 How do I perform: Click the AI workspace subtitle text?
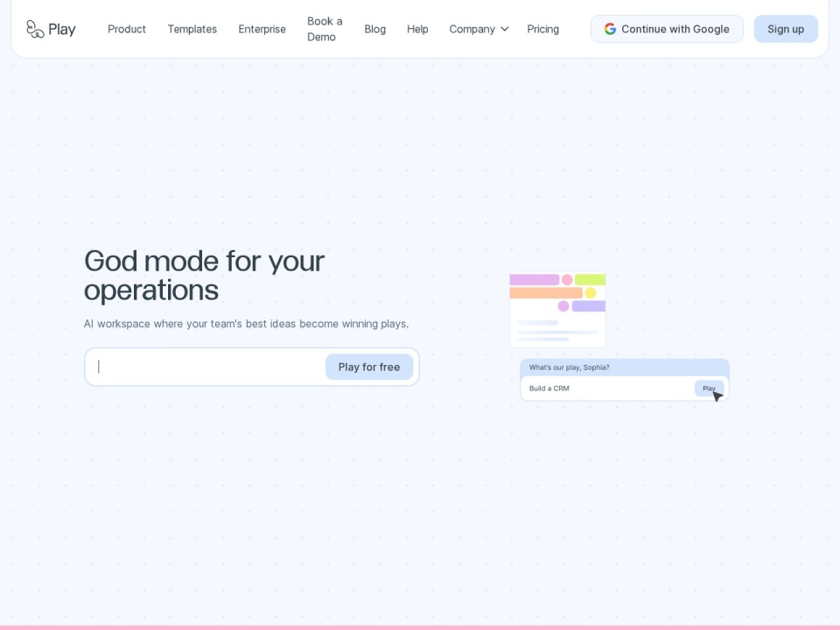click(246, 324)
